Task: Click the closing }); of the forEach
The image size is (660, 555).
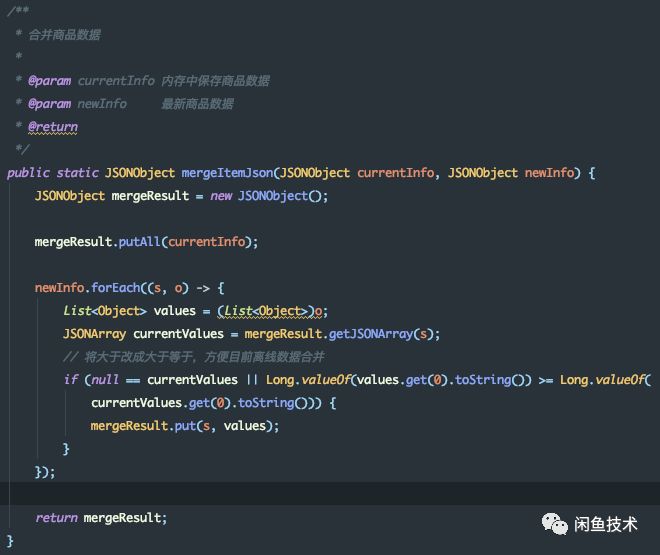Action: (x=45, y=472)
